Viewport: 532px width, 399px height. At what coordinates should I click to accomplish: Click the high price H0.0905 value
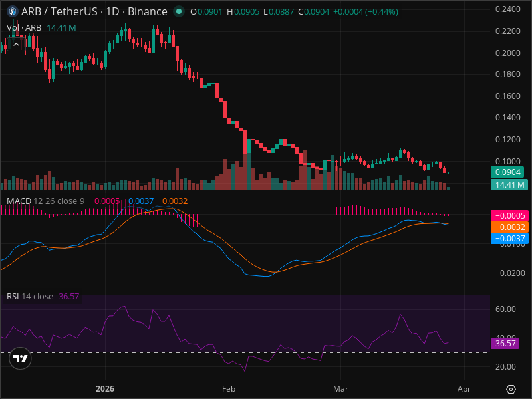(x=243, y=12)
